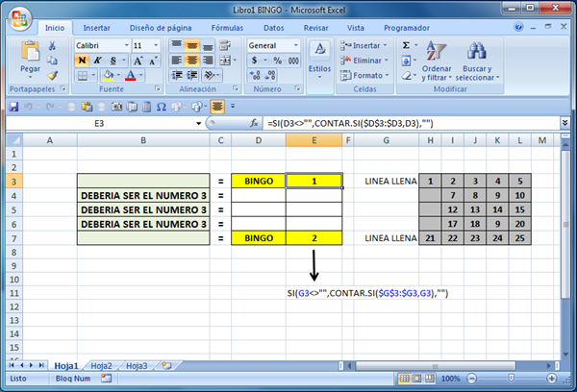The height and width of the screenshot is (392, 577).
Task: Open the Calibri font name dropdown
Action: pos(126,45)
